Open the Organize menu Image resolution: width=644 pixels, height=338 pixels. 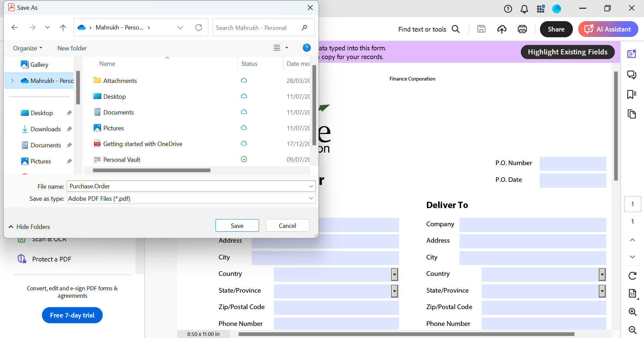[x=27, y=48]
